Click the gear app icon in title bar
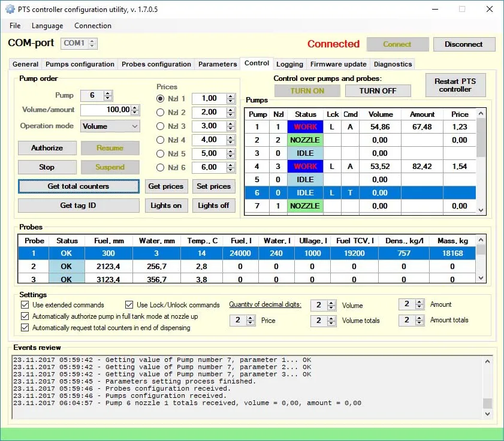504x441 pixels. point(10,9)
